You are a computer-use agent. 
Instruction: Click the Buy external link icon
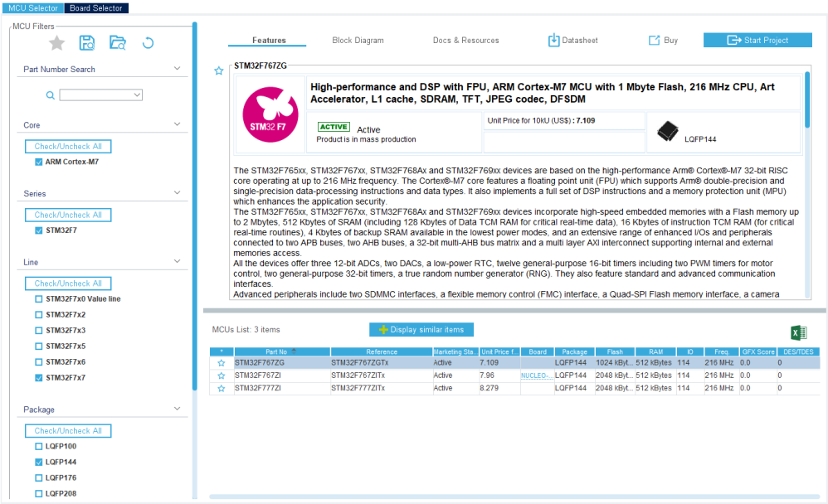tap(655, 40)
